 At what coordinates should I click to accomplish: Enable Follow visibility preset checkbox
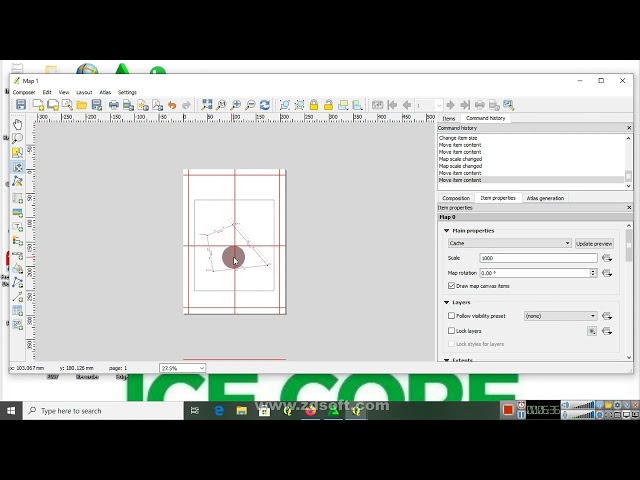click(x=451, y=316)
